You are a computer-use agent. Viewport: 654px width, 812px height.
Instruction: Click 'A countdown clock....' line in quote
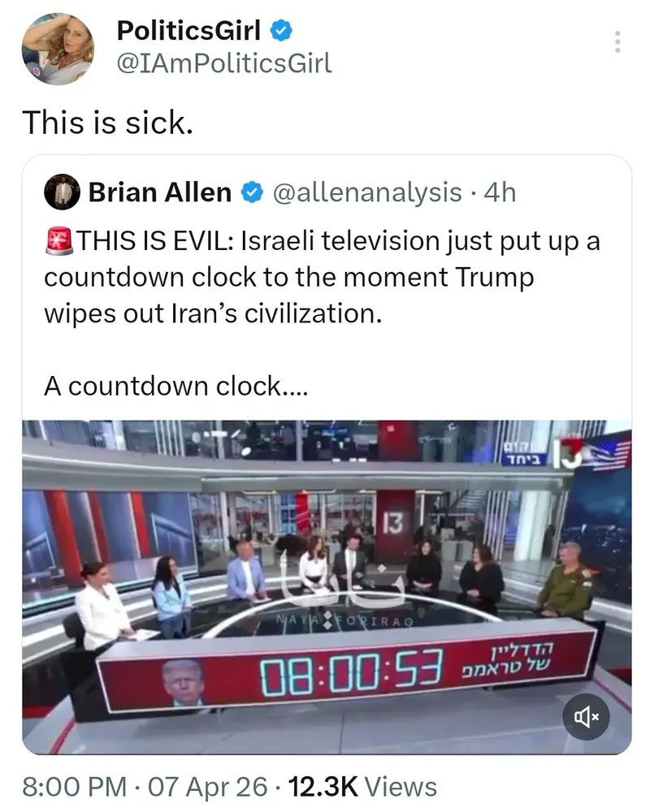(176, 387)
